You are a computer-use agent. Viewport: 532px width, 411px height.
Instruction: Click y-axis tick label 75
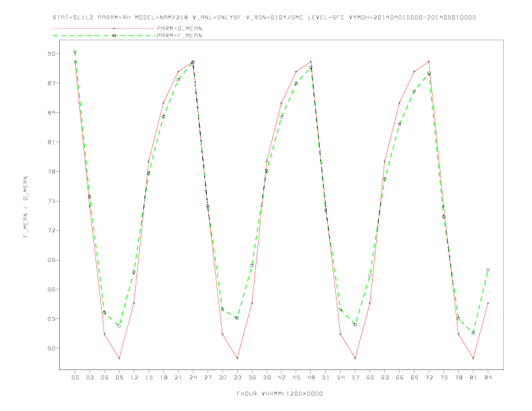coord(52,201)
